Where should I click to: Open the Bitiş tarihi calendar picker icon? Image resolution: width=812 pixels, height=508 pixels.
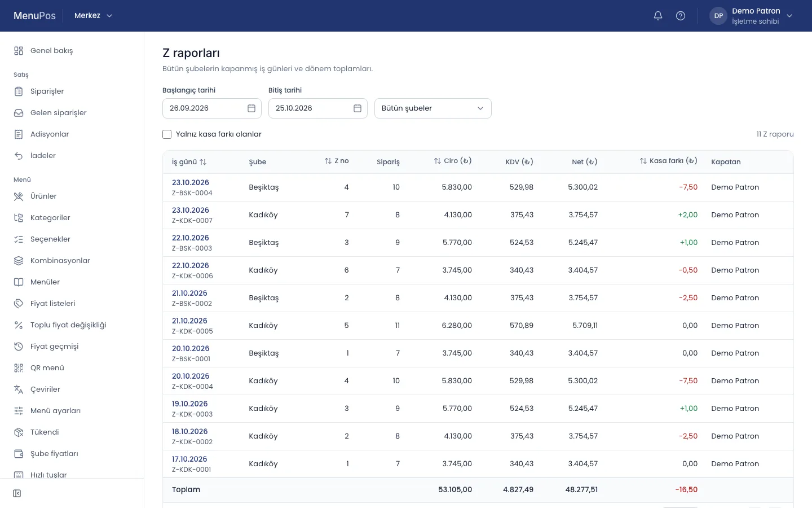tap(358, 108)
